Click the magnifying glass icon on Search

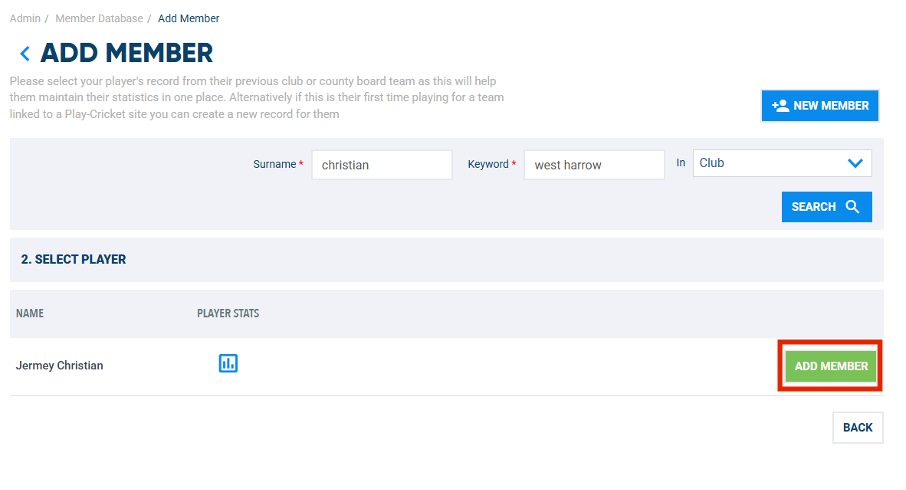(x=852, y=207)
